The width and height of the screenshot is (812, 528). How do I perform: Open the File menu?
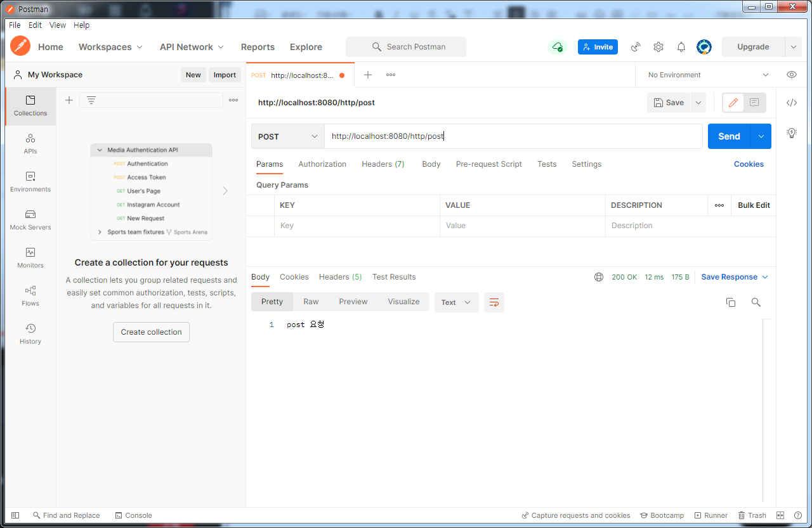[15, 25]
